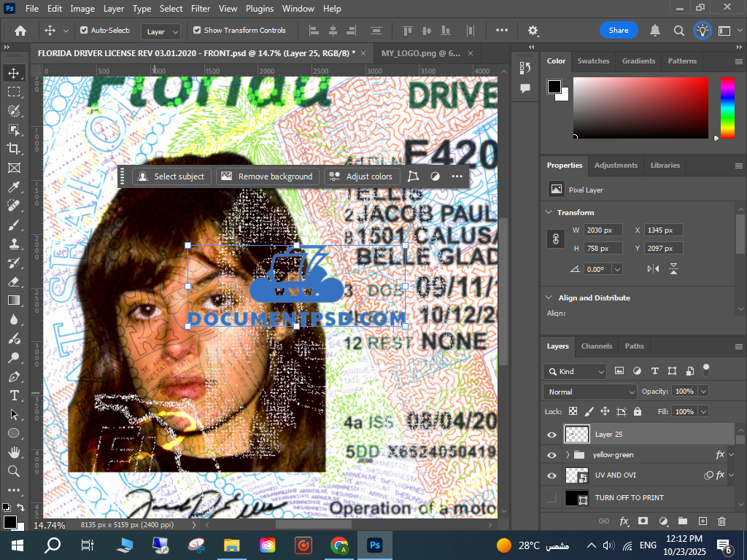Select the Eyedropper tool
Image resolution: width=747 pixels, height=560 pixels.
[14, 187]
